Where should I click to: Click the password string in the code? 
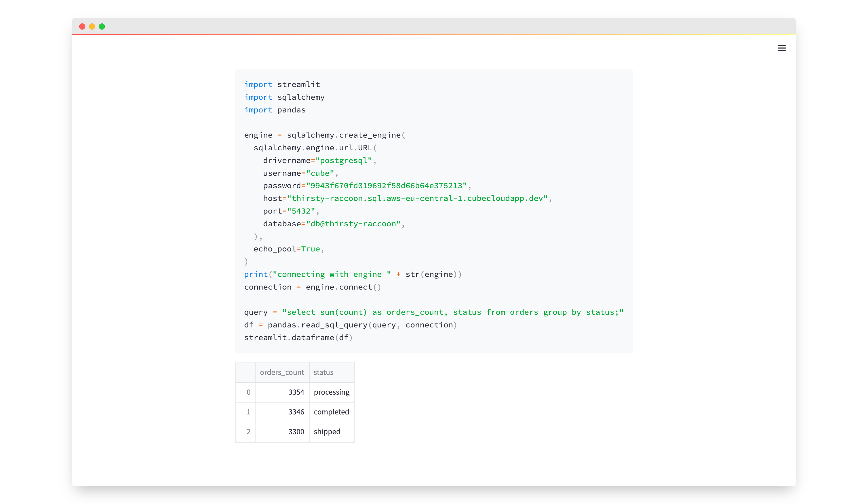386,186
